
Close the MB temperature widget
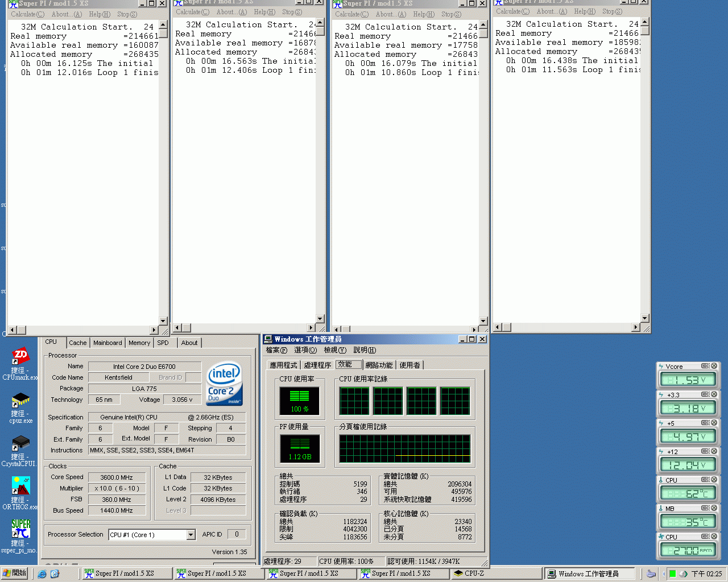point(714,508)
